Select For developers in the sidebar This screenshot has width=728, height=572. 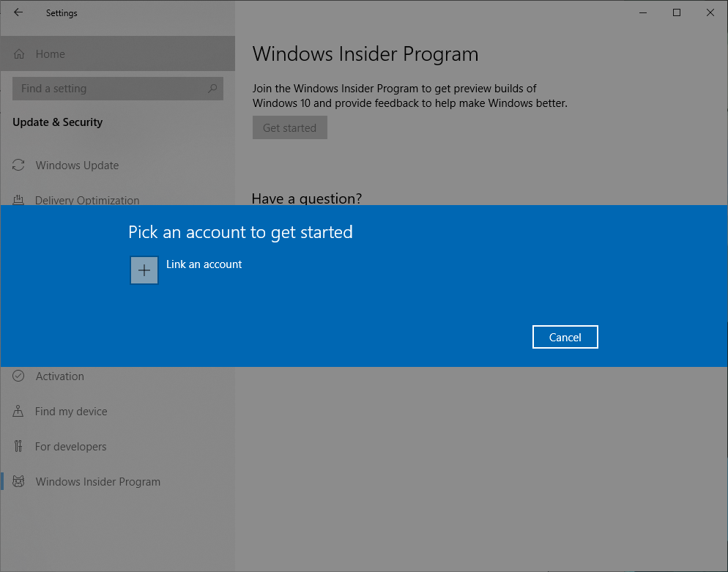point(70,446)
